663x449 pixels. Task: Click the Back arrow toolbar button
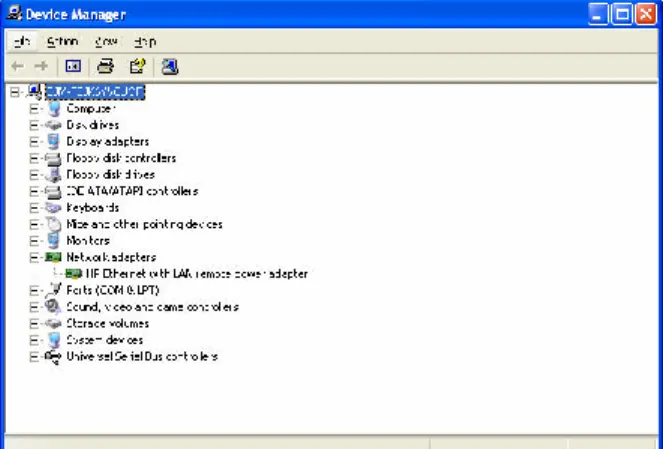17,66
